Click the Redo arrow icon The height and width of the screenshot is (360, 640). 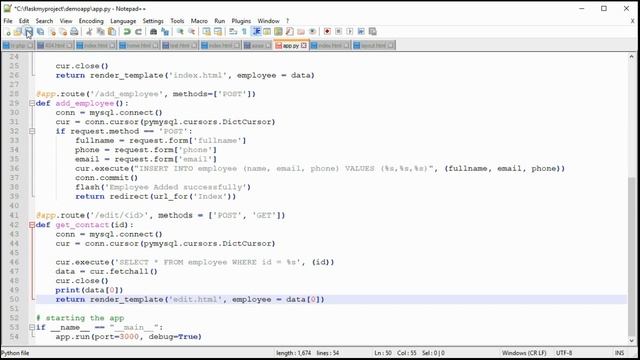(138, 32)
